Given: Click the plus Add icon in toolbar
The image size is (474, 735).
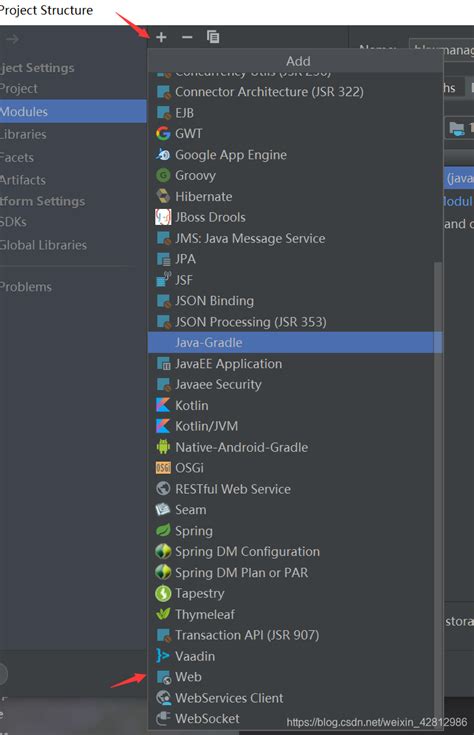Looking at the screenshot, I should click(161, 37).
